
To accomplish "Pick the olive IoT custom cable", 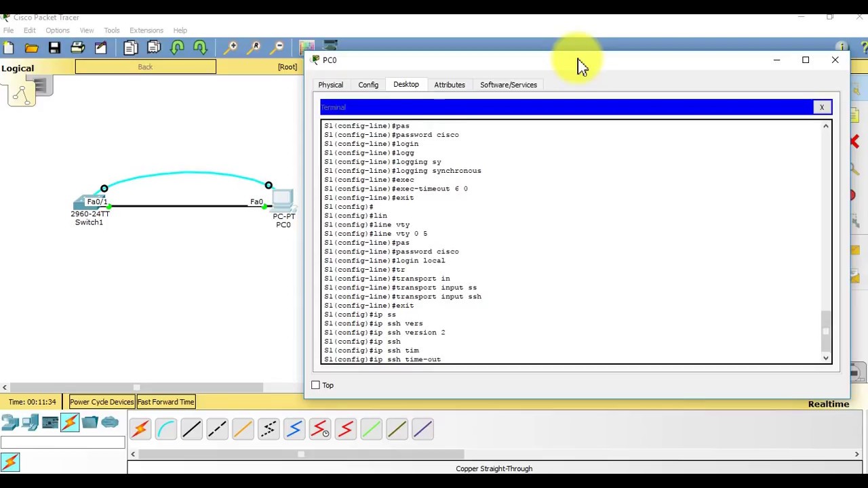I will pos(397,429).
